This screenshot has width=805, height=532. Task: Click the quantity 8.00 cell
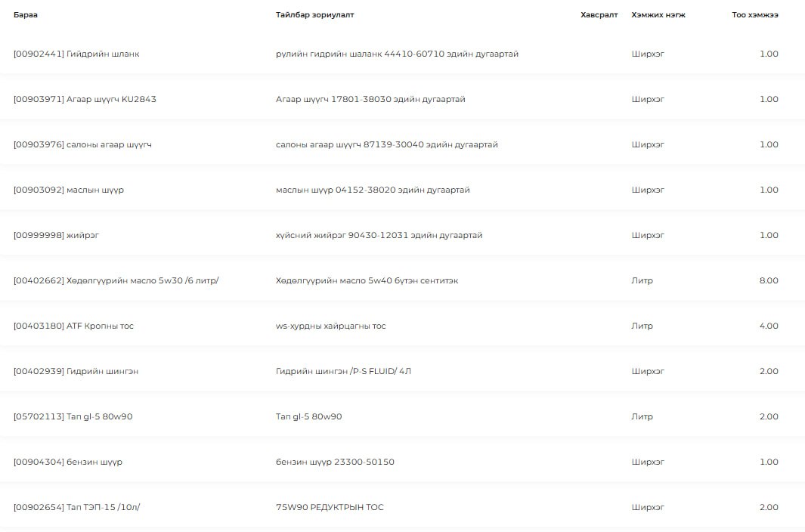click(768, 281)
